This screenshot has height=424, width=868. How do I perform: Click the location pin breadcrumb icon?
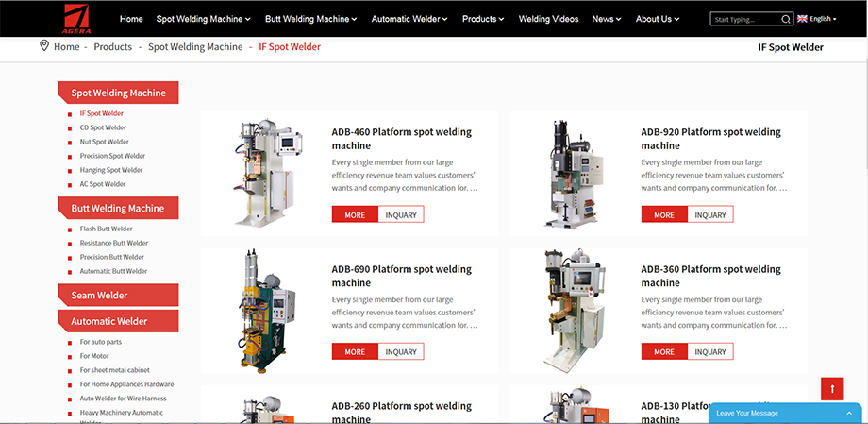tap(44, 46)
